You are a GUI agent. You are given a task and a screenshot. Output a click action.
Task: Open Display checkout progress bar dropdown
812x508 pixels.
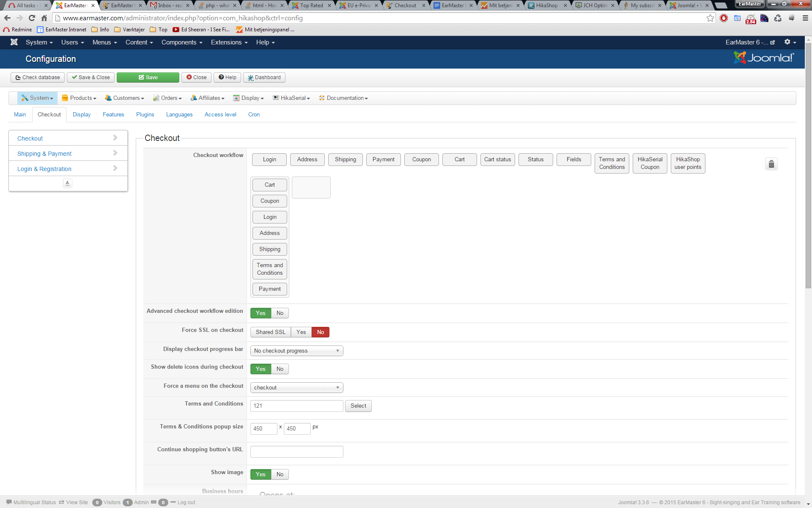(296, 351)
